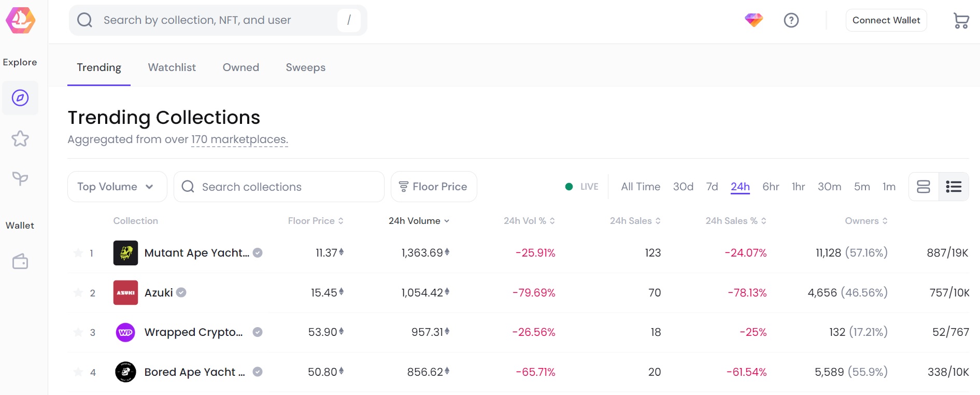Open the sprout icon in sidebar

click(20, 179)
